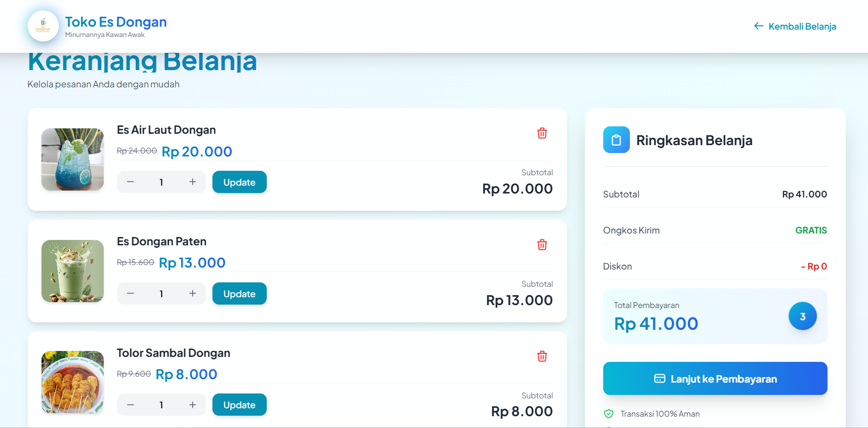Delete Tolor Sambal Dongan with trash icon
This screenshot has height=428, width=868.
542,356
